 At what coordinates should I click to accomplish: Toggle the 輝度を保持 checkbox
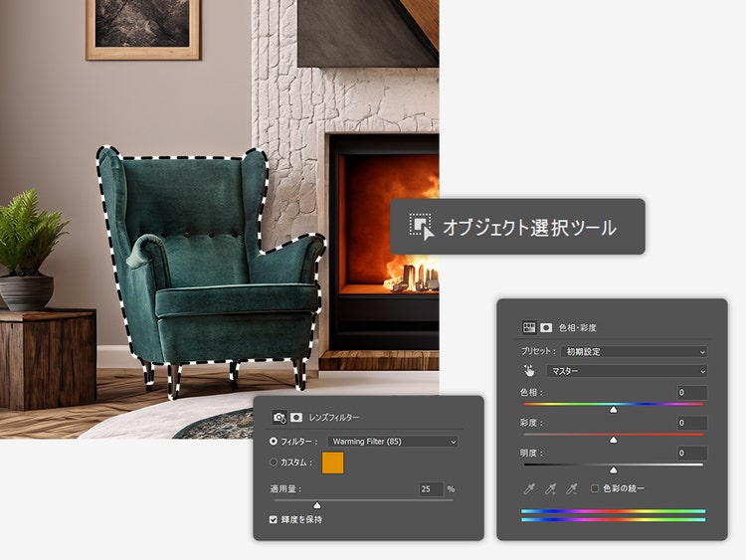point(274,519)
